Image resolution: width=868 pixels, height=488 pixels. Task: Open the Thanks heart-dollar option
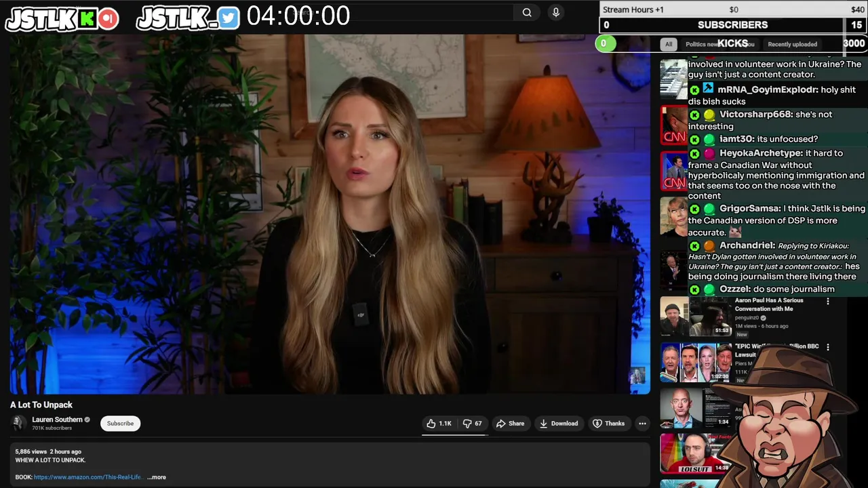pyautogui.click(x=608, y=424)
